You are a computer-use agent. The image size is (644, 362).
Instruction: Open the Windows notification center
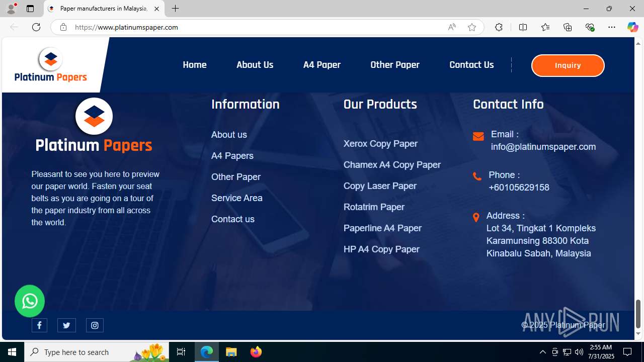[627, 352]
